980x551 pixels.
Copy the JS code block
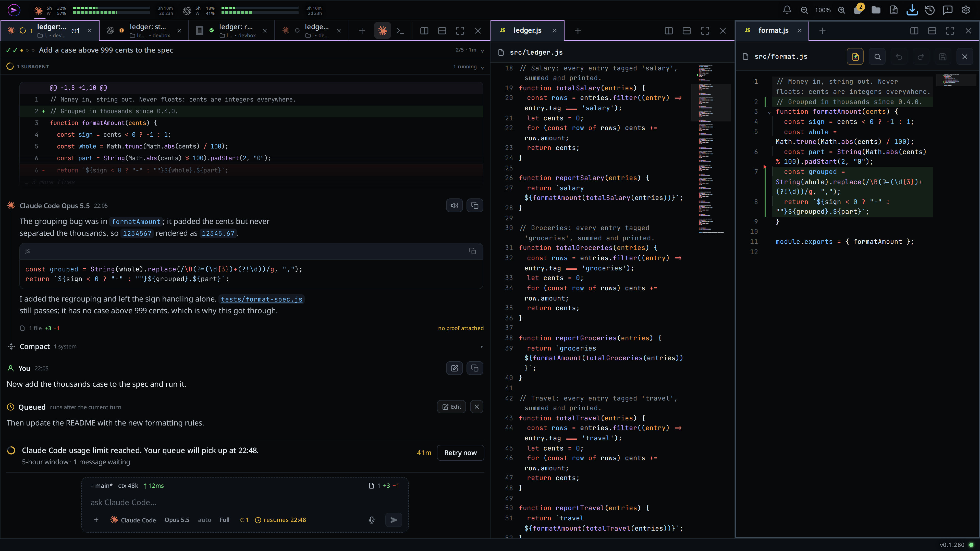pos(472,251)
